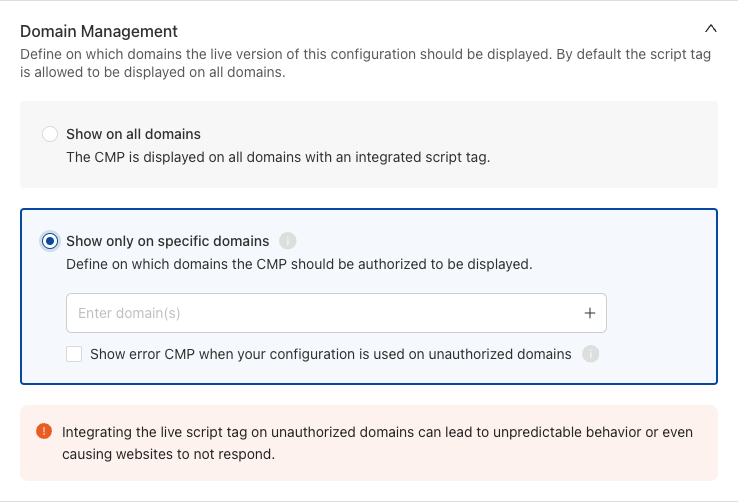This screenshot has height=503, width=738.
Task: Add domain using the plus icon
Action: tap(590, 313)
